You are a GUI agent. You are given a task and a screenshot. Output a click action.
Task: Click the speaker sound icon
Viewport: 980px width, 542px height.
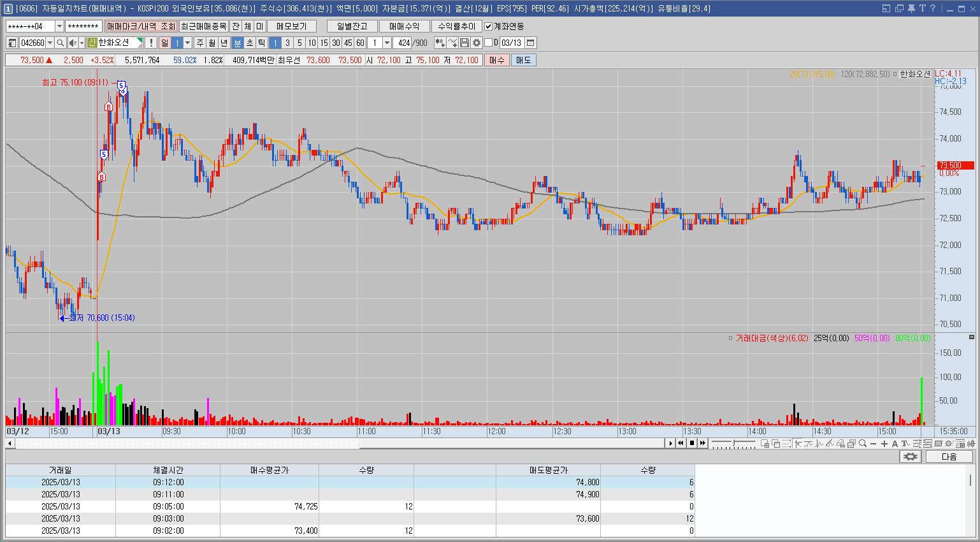(73, 43)
